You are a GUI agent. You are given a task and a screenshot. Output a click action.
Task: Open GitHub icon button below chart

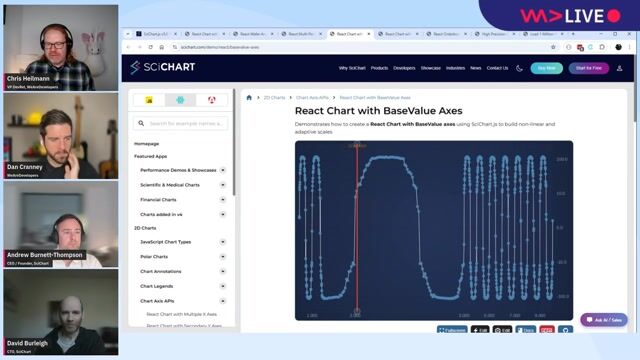(565, 330)
